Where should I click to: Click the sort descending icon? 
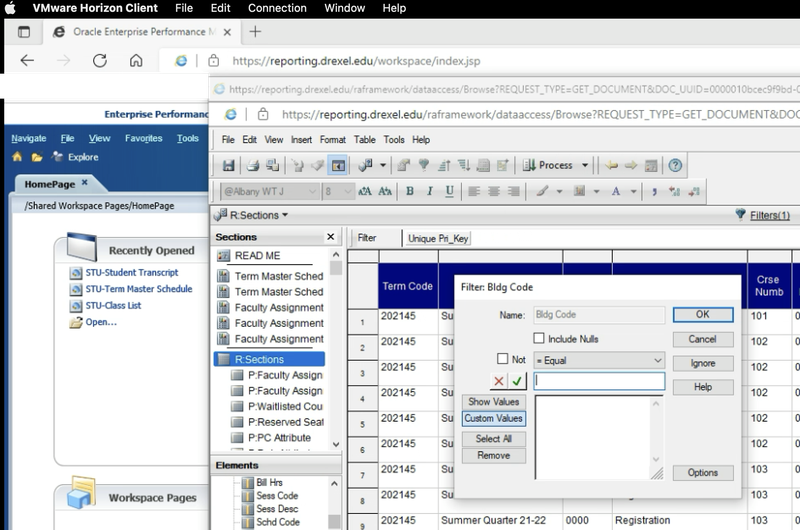464,165
